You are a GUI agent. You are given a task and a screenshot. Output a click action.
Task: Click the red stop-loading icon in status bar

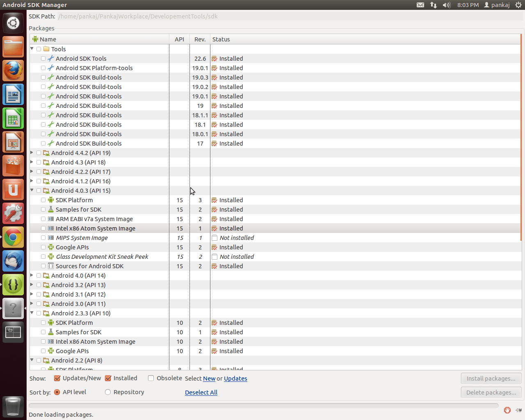(x=507, y=410)
